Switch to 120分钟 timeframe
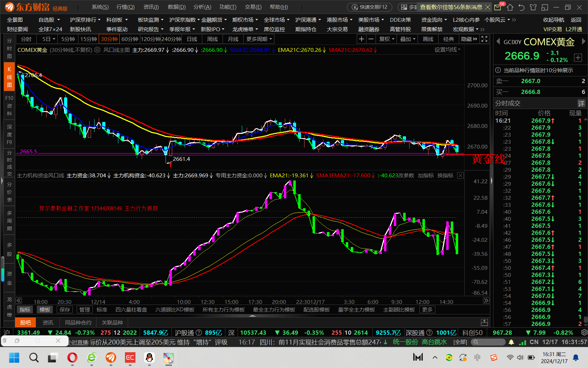The width and height of the screenshot is (588, 368). click(x=150, y=39)
